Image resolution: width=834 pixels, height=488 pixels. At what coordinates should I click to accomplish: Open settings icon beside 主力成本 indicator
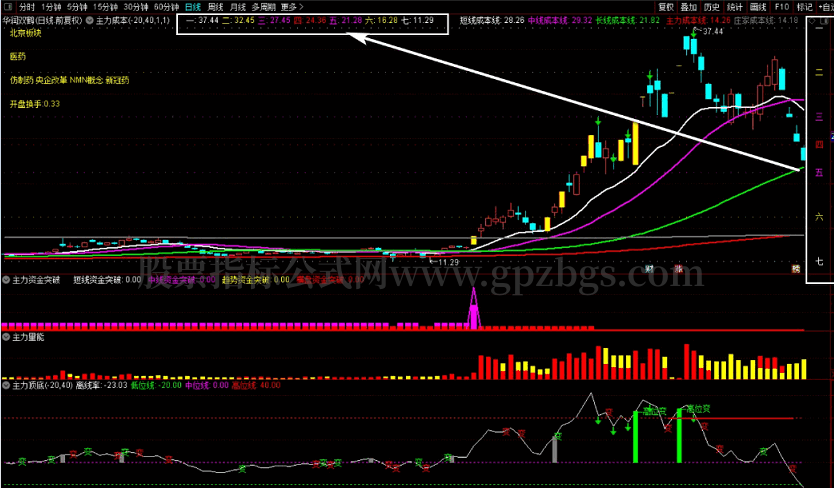point(92,20)
